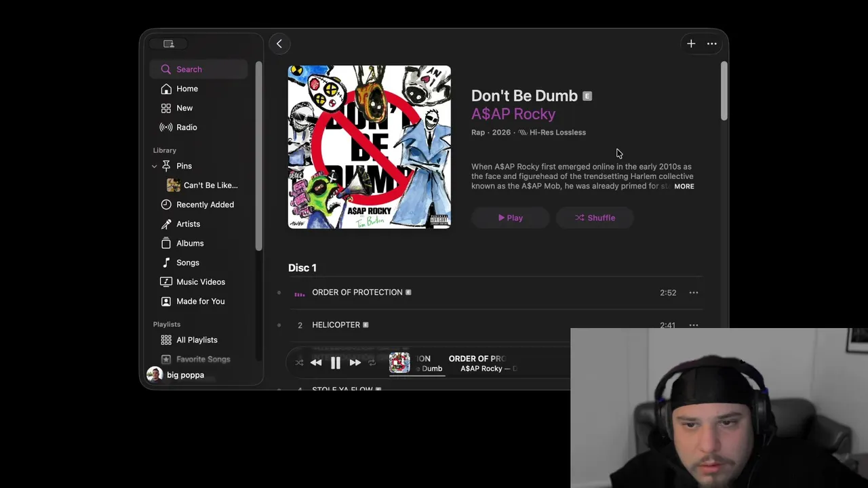Click the Songs music note icon
The width and height of the screenshot is (868, 488).
pos(166,262)
